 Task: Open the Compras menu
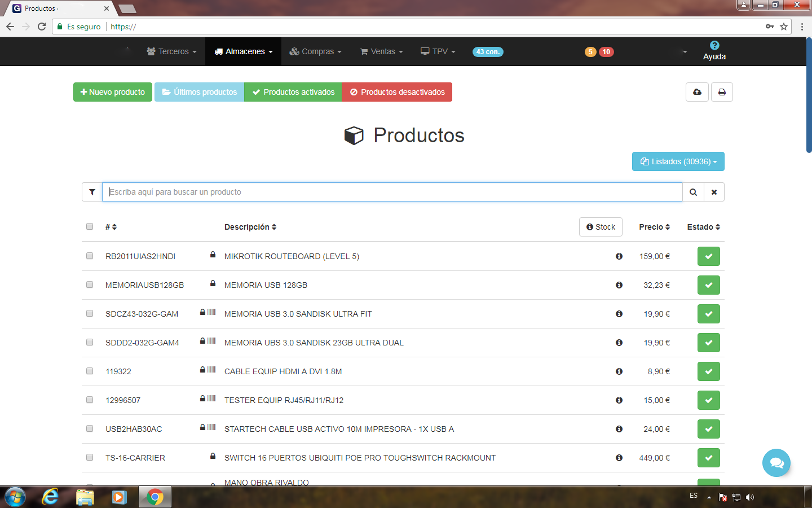(315, 51)
